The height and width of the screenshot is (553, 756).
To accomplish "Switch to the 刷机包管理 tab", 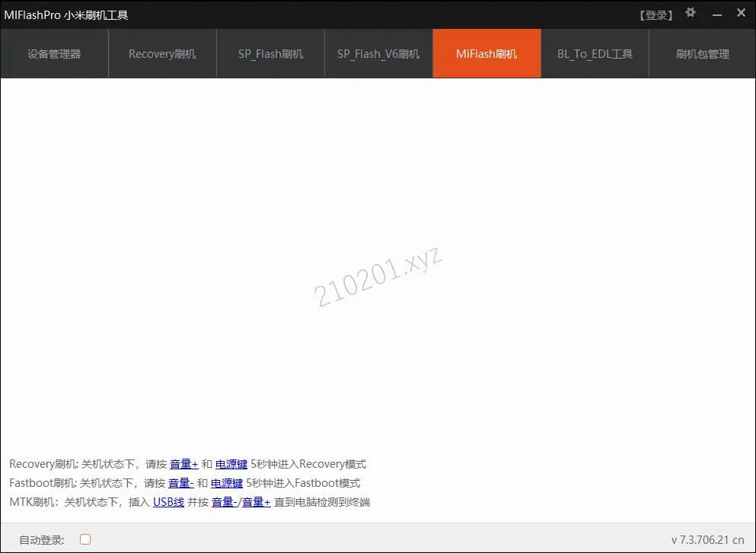I will point(703,53).
